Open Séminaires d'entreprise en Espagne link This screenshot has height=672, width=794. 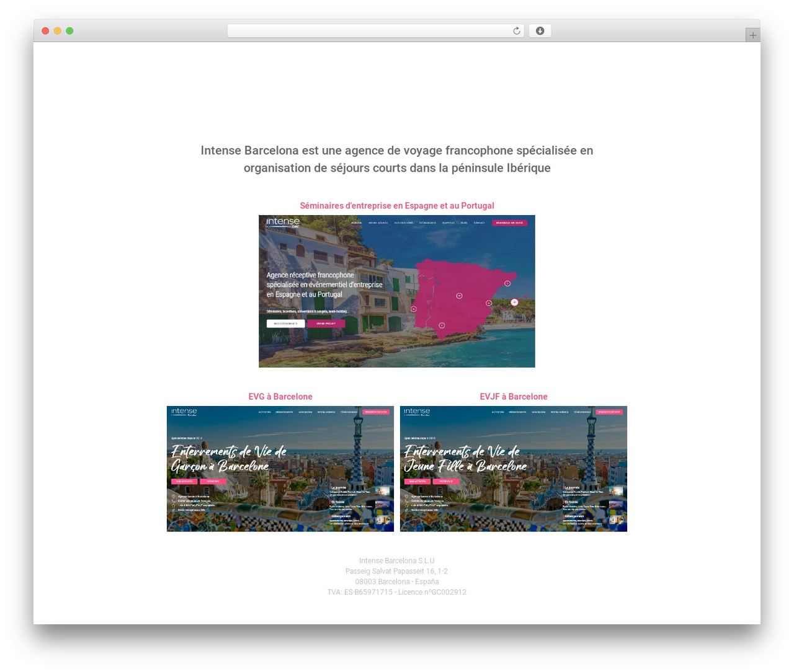pyautogui.click(x=397, y=206)
